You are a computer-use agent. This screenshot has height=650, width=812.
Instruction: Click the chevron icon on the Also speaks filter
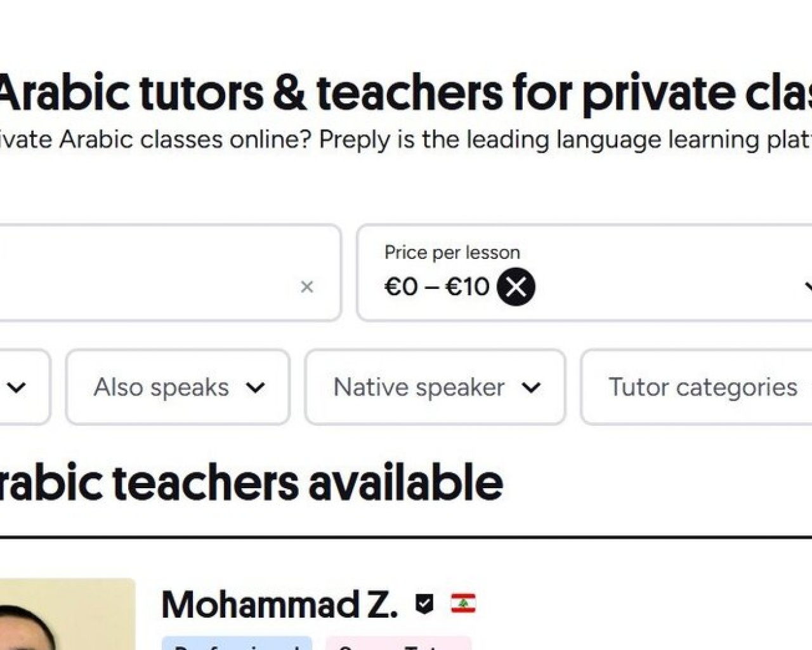[x=256, y=387]
